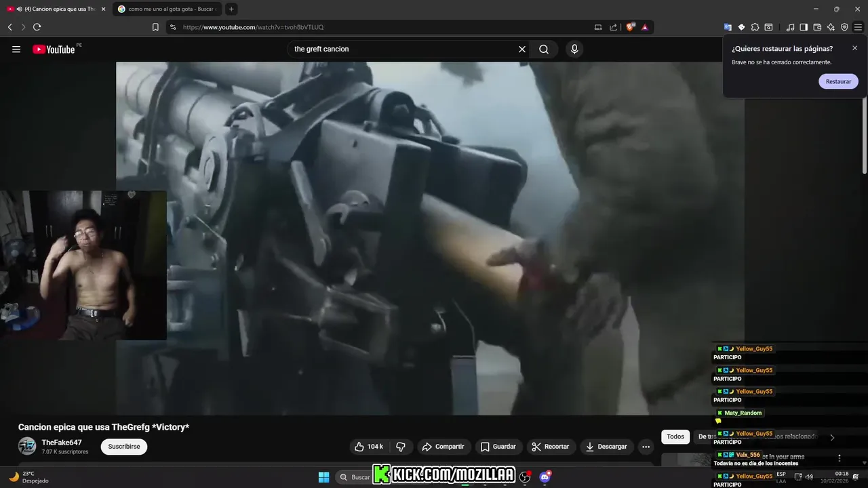
Task: Subscribe with the Suscribirse button
Action: coord(124,447)
